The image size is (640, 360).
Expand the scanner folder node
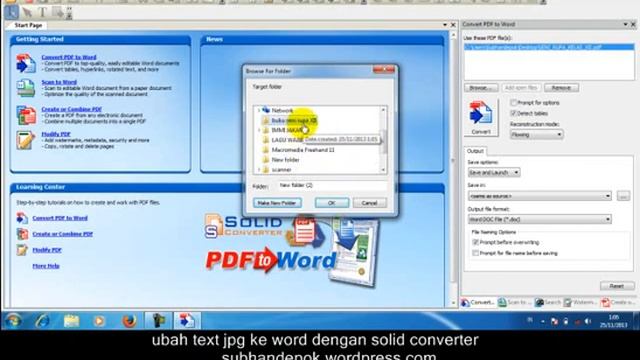(x=258, y=170)
